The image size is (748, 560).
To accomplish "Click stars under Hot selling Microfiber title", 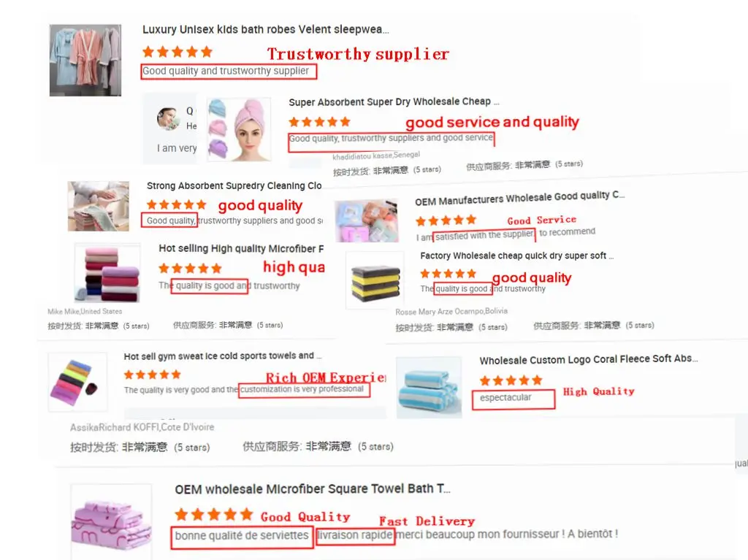I will click(191, 268).
